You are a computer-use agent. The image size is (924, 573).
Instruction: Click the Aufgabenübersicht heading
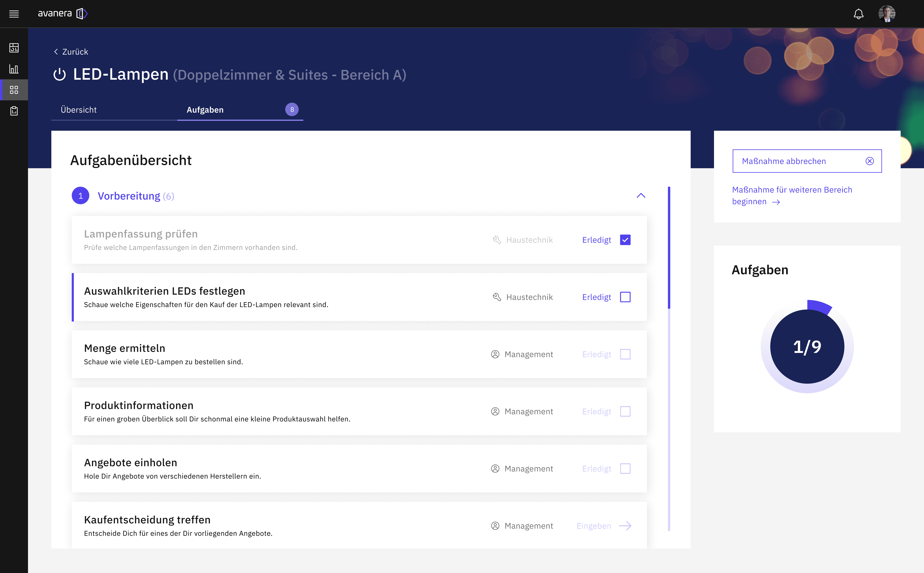tap(131, 160)
